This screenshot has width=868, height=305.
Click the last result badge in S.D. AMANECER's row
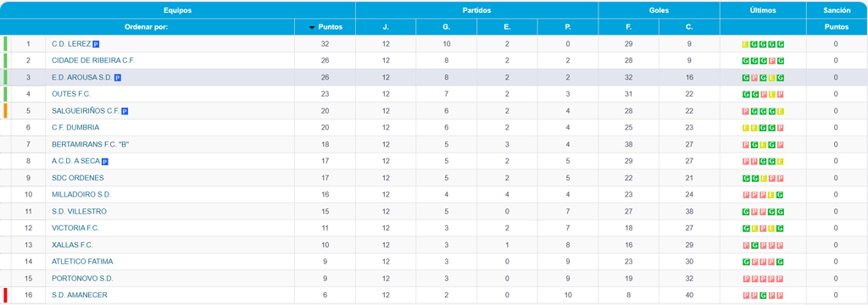(781, 295)
